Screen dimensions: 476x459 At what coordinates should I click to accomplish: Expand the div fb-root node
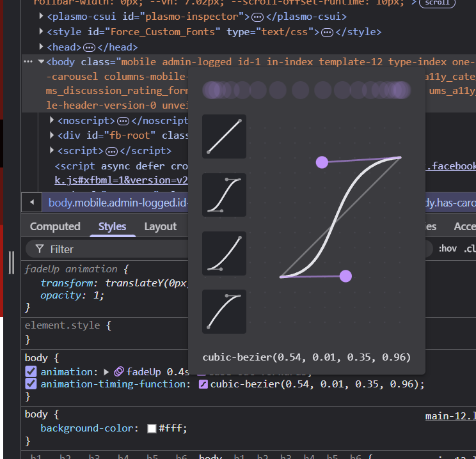click(x=52, y=136)
